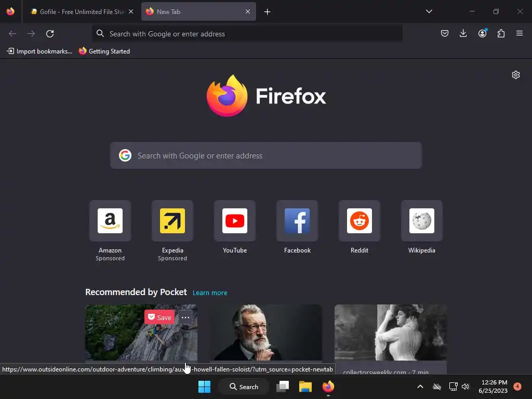Screen dimensions: 532x399
Task: Open the climbing story three-dot menu
Action: coord(185,317)
